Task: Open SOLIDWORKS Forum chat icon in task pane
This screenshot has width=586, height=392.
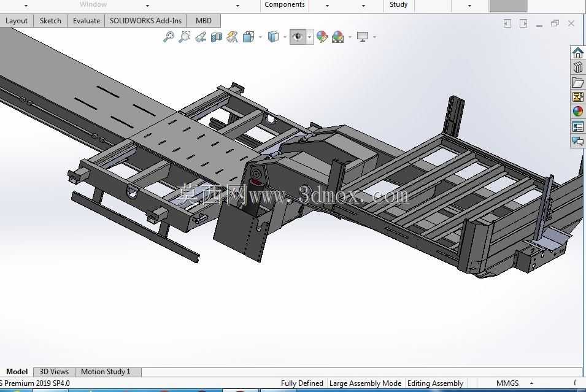Action: pyautogui.click(x=578, y=141)
